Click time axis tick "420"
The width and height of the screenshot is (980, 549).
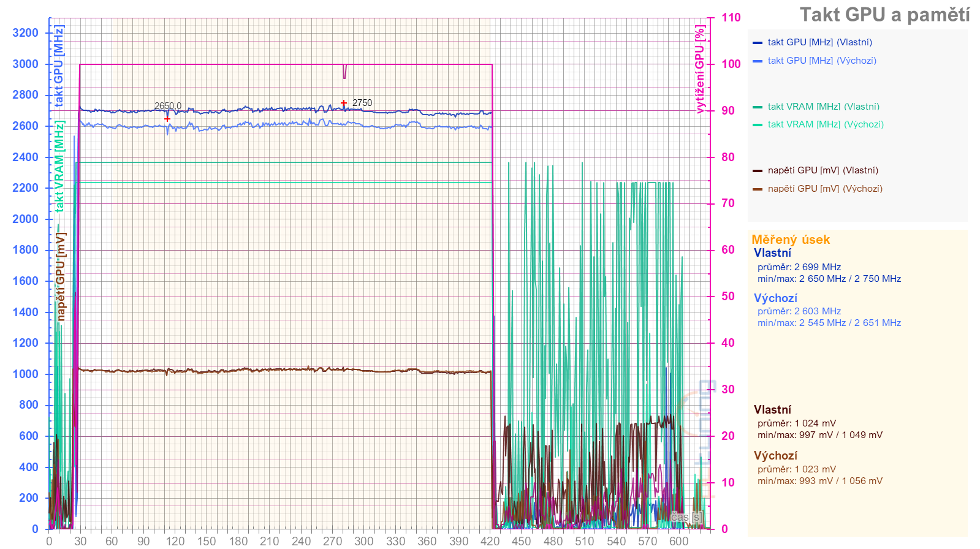click(x=490, y=541)
